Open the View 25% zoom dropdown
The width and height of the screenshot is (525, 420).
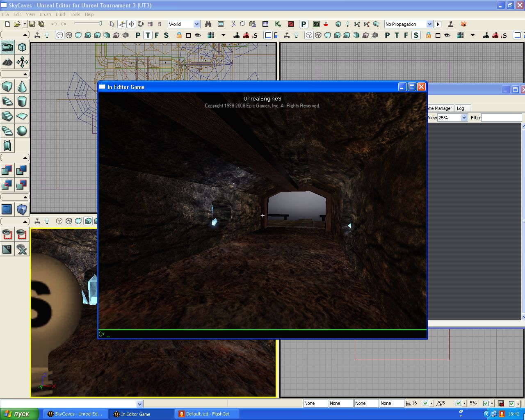click(464, 118)
